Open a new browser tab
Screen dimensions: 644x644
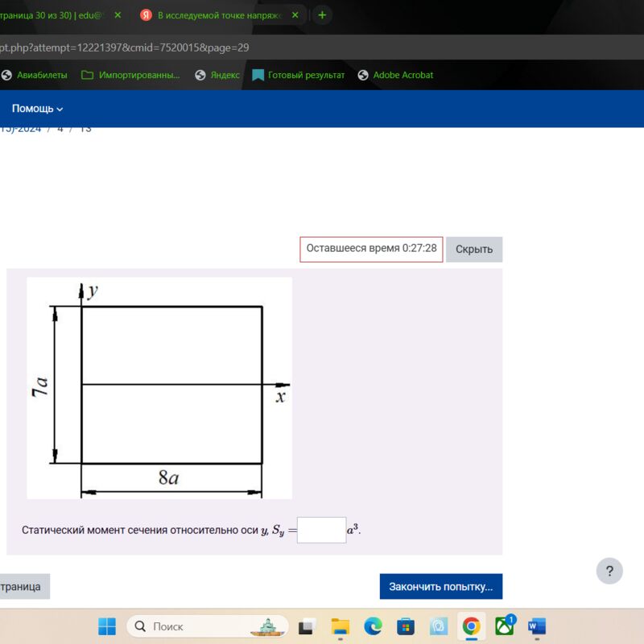pyautogui.click(x=322, y=15)
